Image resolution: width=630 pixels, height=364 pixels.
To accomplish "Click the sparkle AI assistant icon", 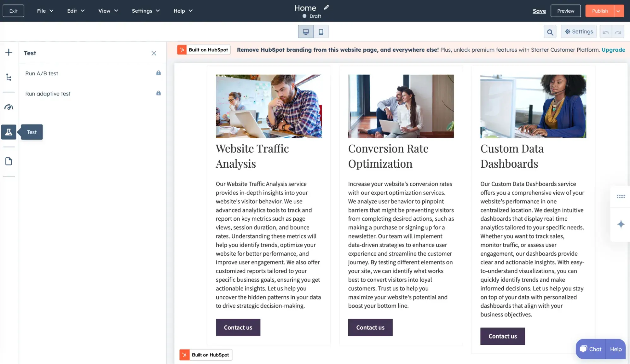I will click(x=621, y=224).
